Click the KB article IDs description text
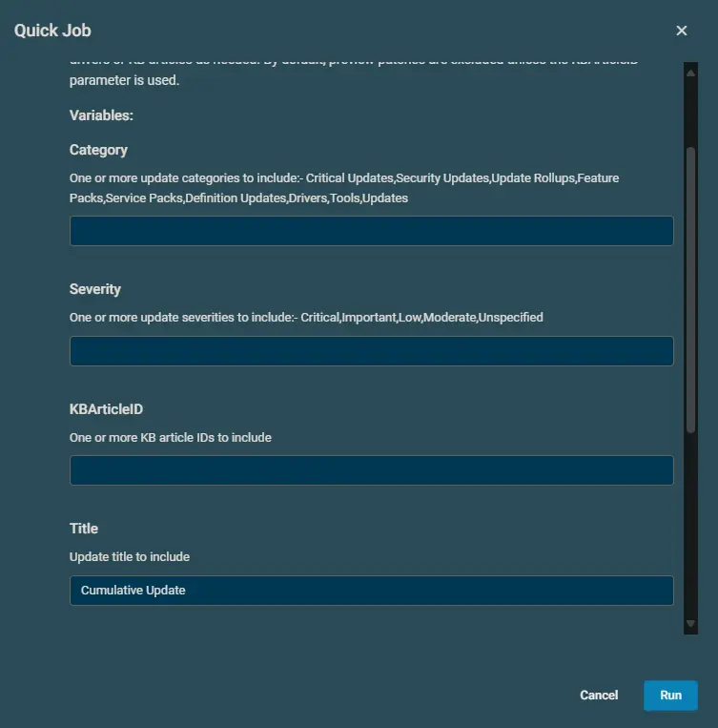Image resolution: width=718 pixels, height=728 pixels. pos(171,437)
